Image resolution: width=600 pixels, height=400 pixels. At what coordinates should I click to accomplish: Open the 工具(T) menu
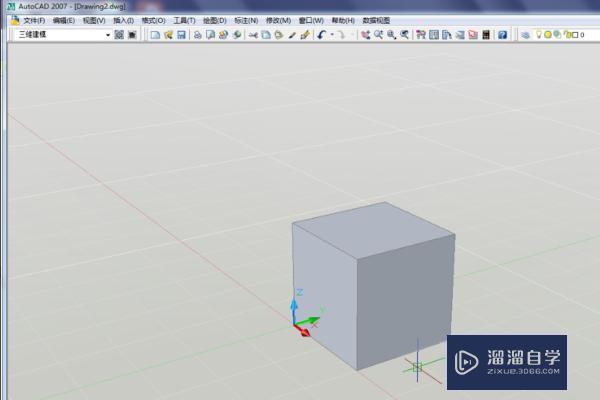(x=184, y=21)
